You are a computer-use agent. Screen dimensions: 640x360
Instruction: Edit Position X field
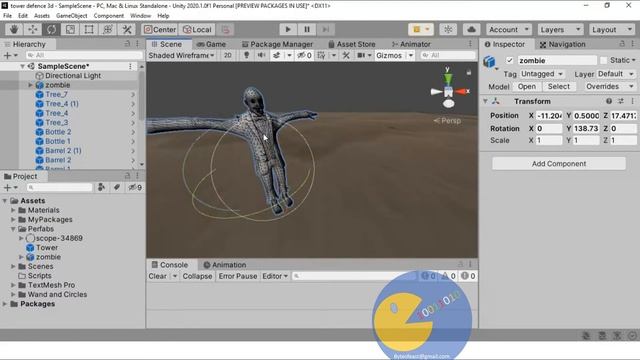pos(549,116)
